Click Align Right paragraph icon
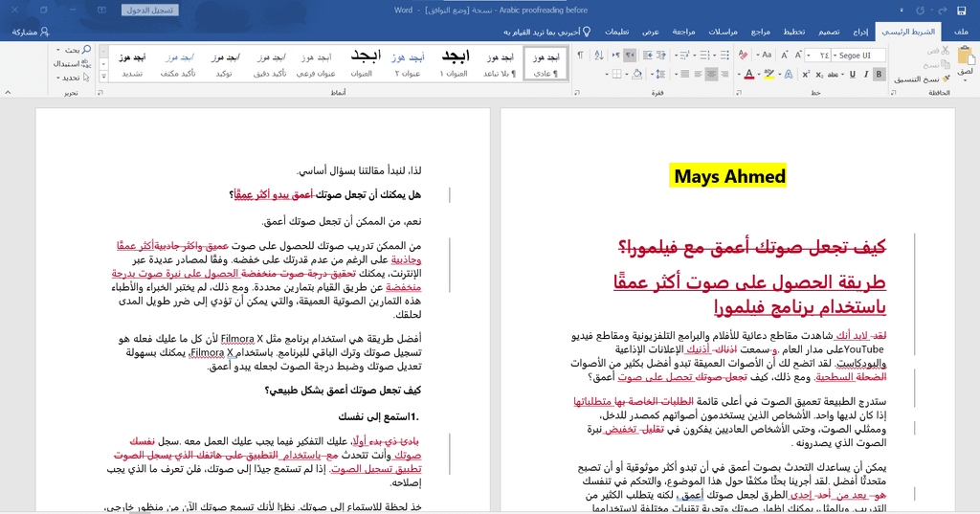Image resolution: width=980 pixels, height=514 pixels. coord(724,75)
